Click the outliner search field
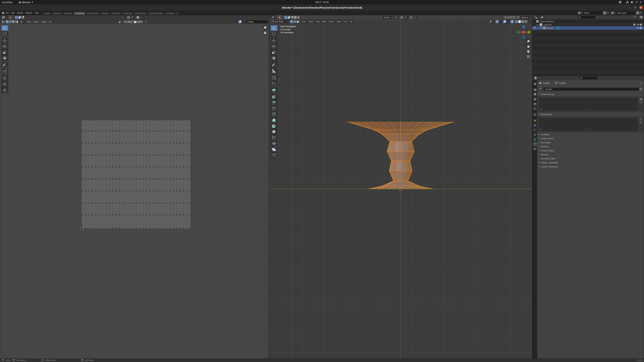The image size is (644, 362). click(586, 17)
